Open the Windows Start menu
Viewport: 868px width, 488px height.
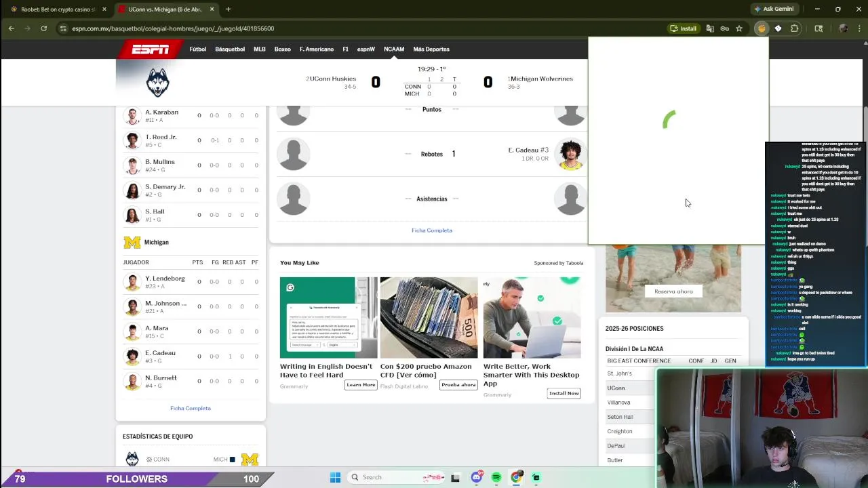coord(335,477)
